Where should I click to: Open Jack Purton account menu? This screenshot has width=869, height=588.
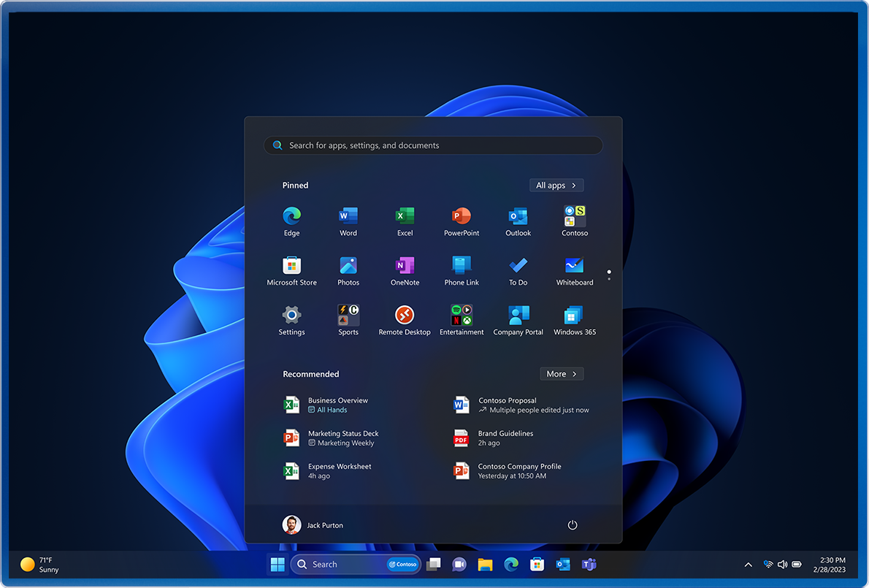tap(313, 525)
